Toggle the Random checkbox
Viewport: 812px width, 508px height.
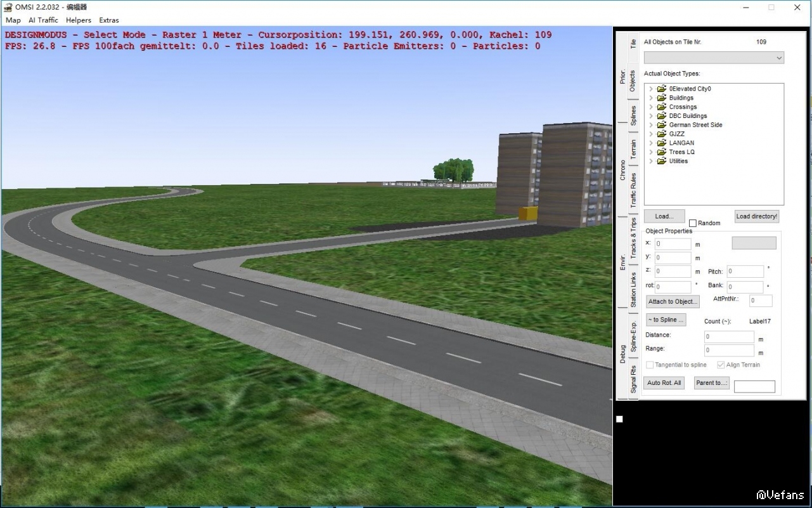[x=693, y=223]
